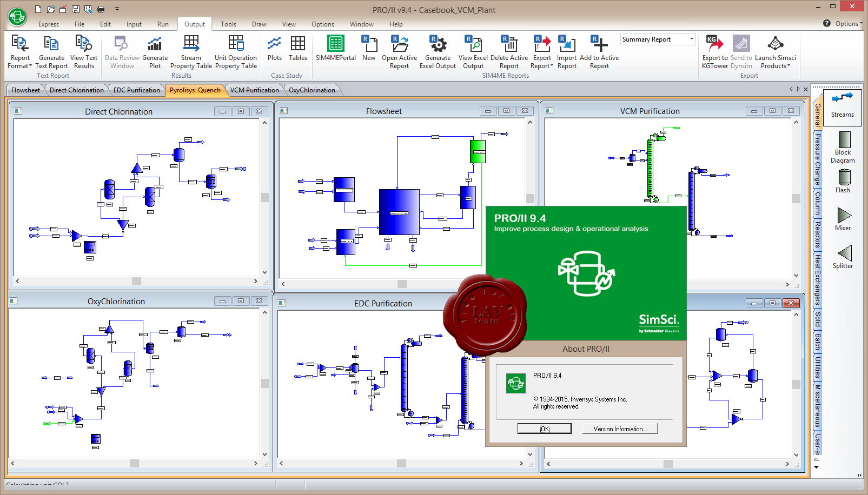
Task: Switch to EDC Purification document tab
Action: (x=137, y=90)
